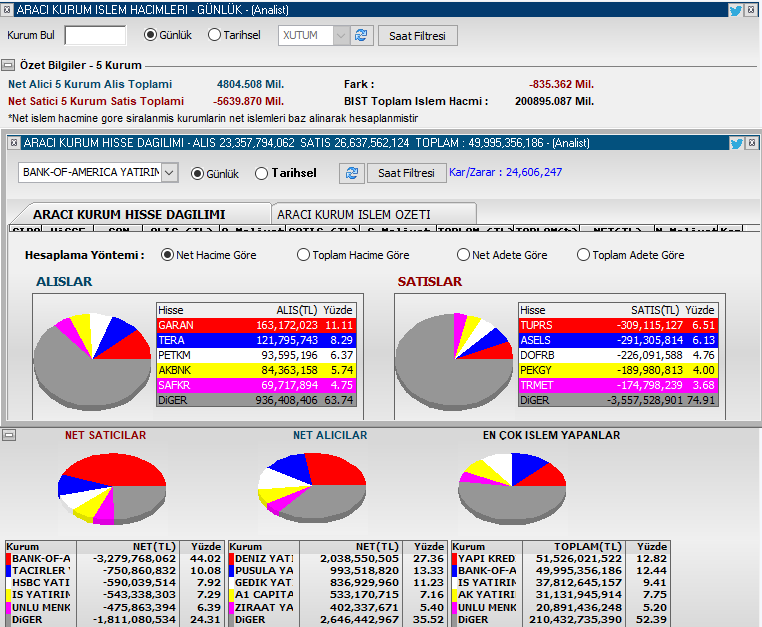Click refresh icon next to XUTUM dropdown
The height and width of the screenshot is (627, 762).
(361, 35)
